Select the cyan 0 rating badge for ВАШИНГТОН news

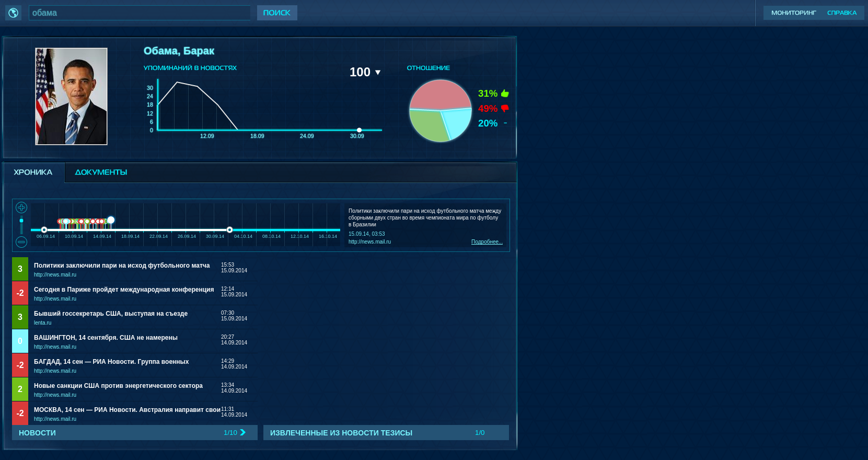(x=20, y=341)
